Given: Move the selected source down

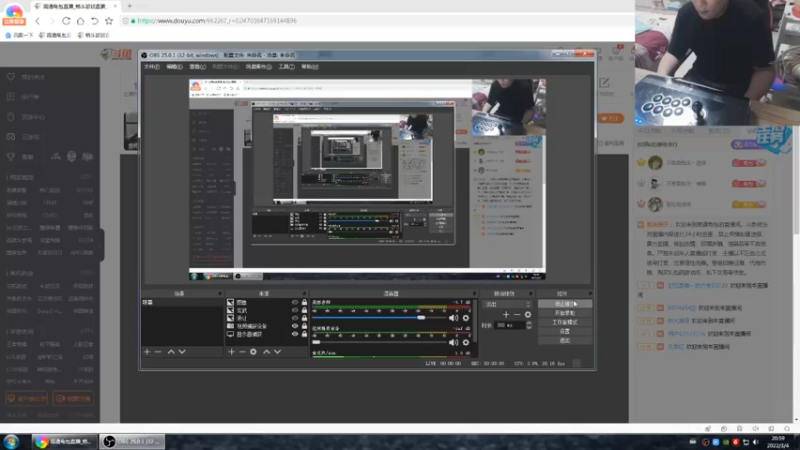Looking at the screenshot, I should (x=278, y=352).
